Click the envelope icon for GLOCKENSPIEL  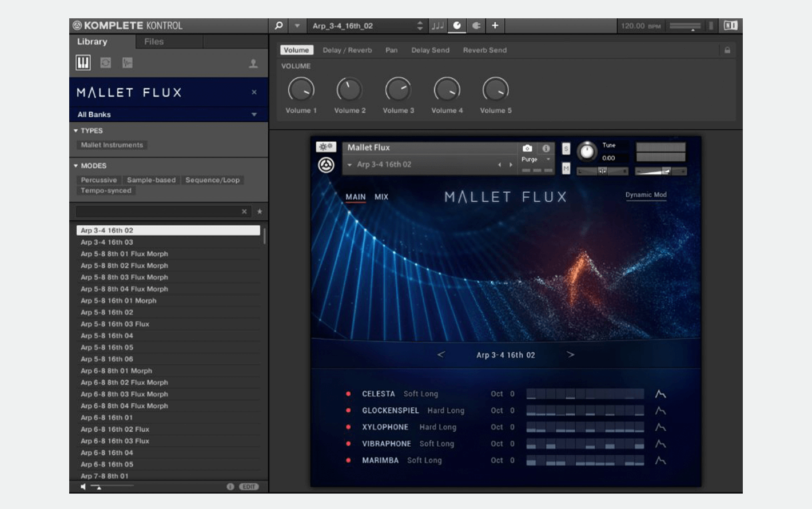tap(660, 411)
